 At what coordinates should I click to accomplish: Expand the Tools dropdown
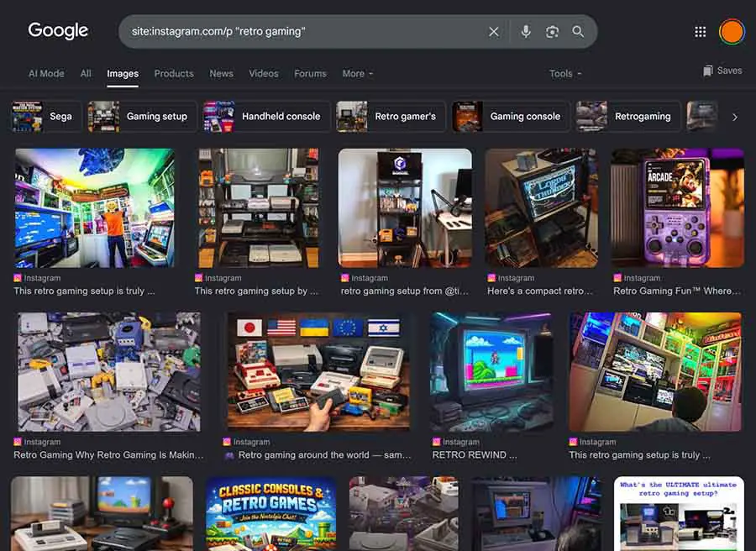565,74
